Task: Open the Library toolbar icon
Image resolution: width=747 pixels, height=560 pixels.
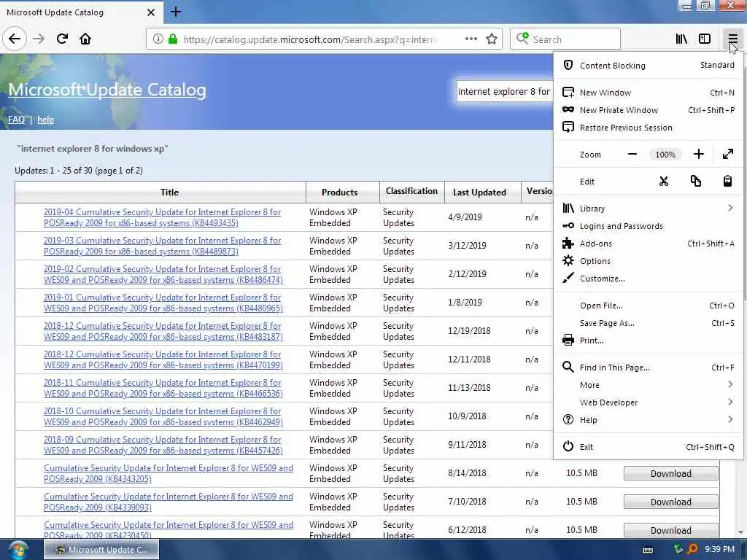Action: click(681, 39)
